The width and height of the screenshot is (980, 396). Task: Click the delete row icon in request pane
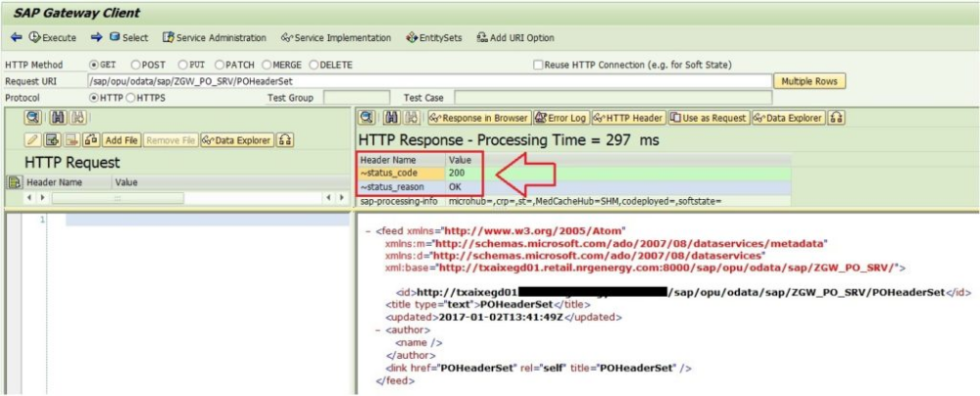tap(72, 140)
